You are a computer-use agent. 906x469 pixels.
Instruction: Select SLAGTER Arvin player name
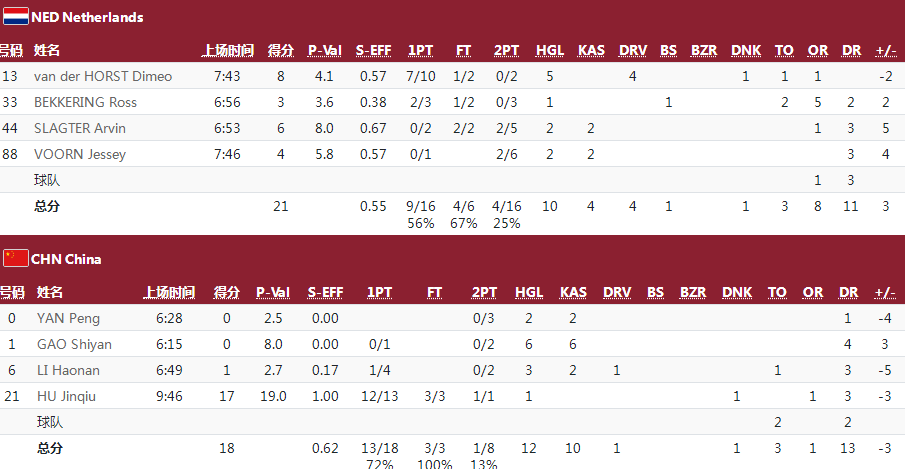[80, 128]
